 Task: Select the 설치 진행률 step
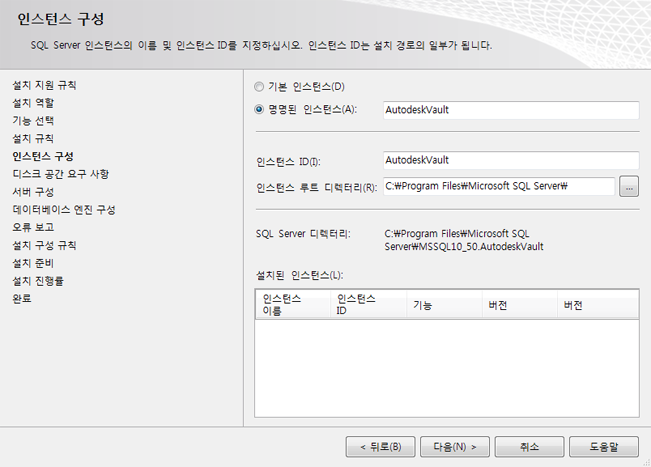coord(38,281)
